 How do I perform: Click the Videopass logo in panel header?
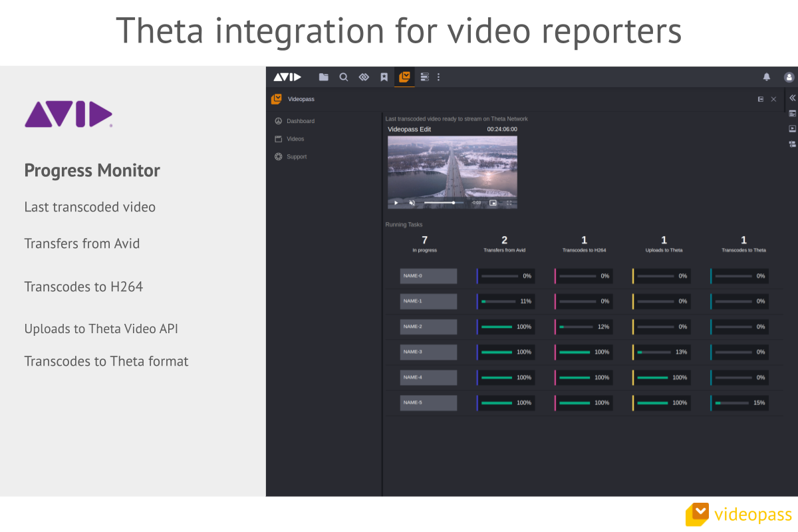[277, 99]
